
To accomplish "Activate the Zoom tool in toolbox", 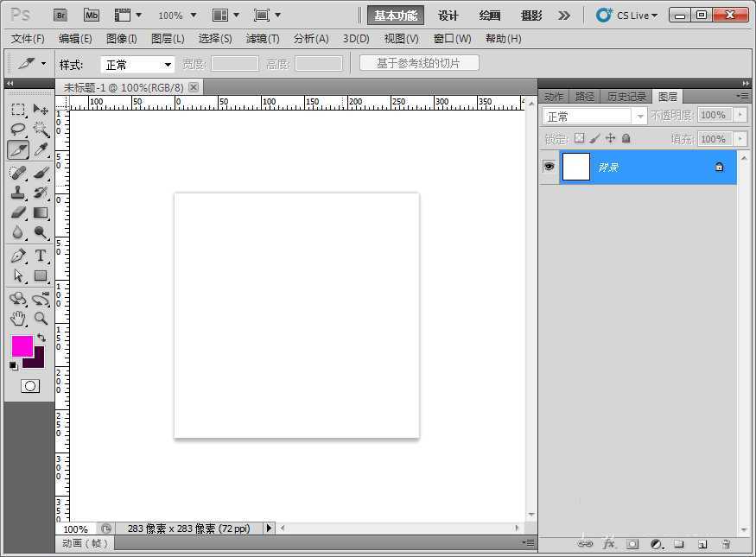I will click(41, 319).
